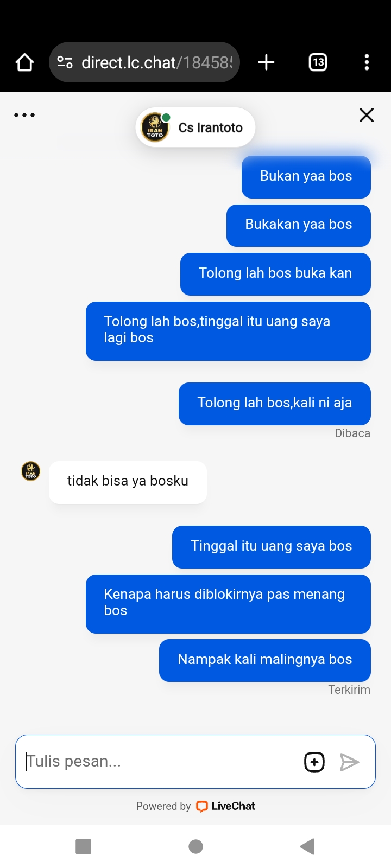Open the chat options ellipsis menu
This screenshot has height=868, width=391.
pyautogui.click(x=24, y=115)
